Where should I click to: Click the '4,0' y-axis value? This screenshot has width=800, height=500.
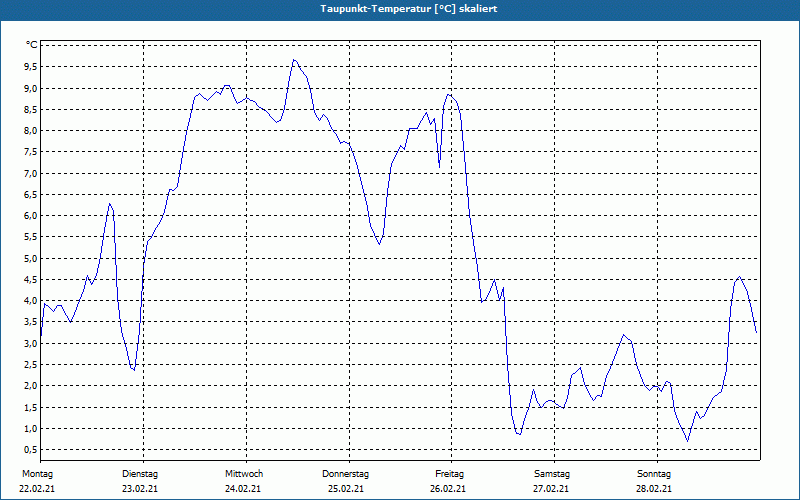click(x=31, y=301)
